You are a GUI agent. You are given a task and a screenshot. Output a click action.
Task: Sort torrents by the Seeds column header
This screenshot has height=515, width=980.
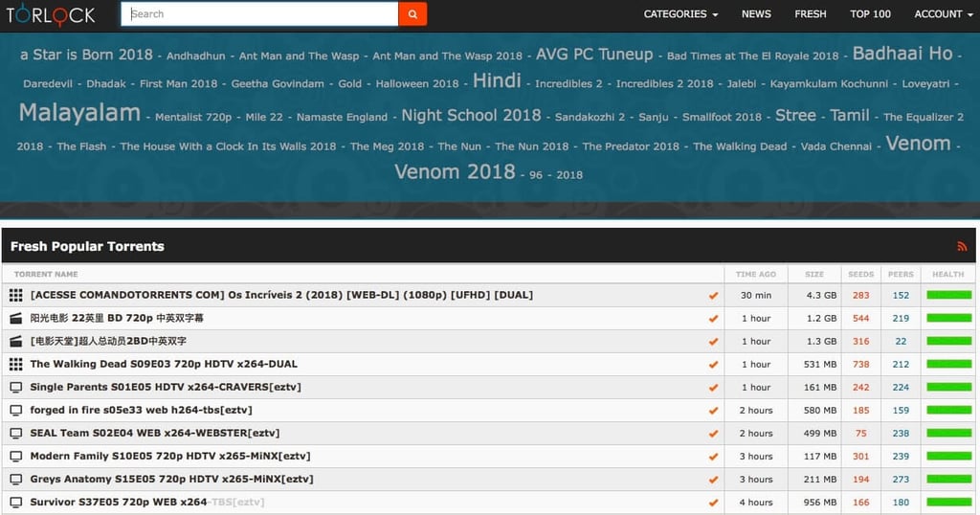point(860,275)
